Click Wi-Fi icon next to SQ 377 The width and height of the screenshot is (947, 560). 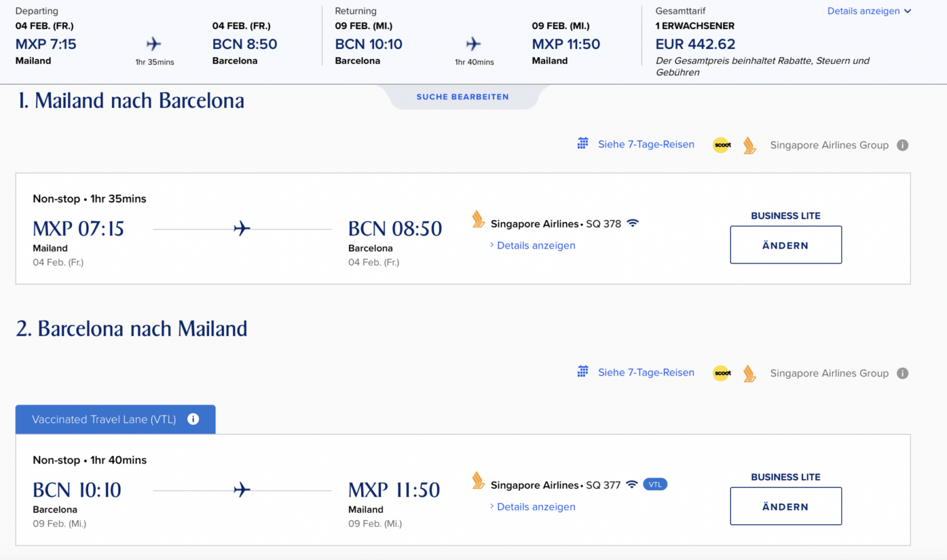632,484
